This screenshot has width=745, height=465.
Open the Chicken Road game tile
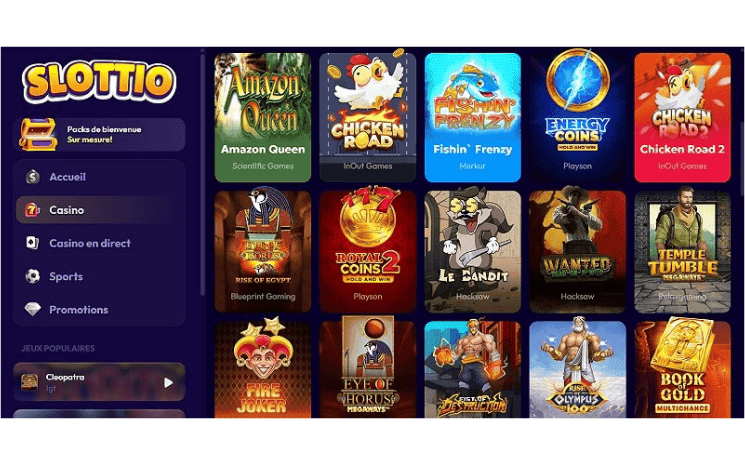coord(368,117)
